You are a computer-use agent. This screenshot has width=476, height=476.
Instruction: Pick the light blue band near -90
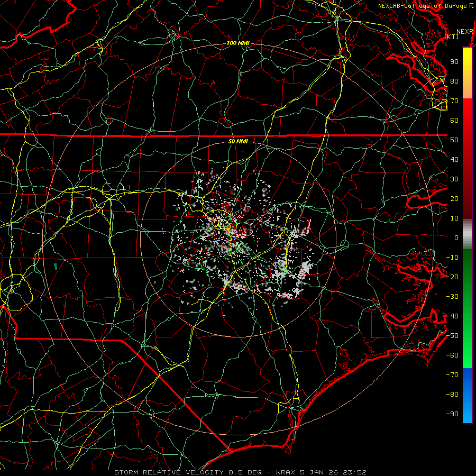[467, 411]
